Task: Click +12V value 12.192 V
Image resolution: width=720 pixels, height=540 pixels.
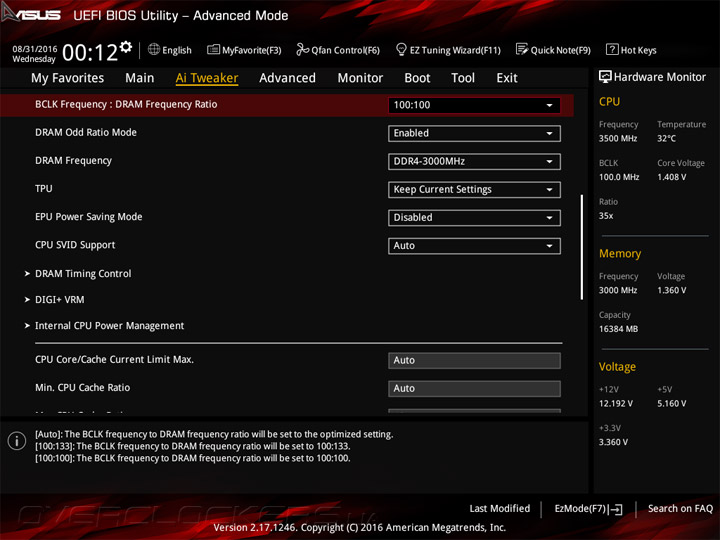Action: pyautogui.click(x=616, y=404)
